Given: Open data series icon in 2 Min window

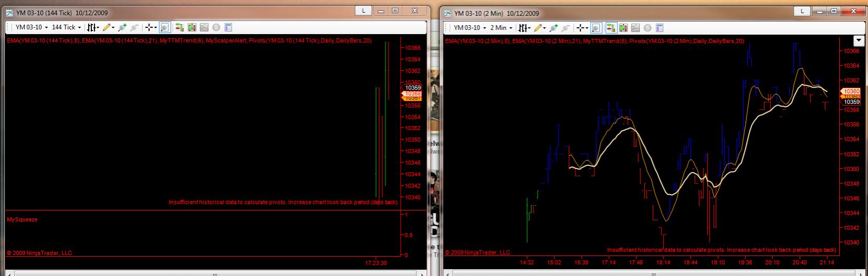Looking at the screenshot, I should pos(623,28).
